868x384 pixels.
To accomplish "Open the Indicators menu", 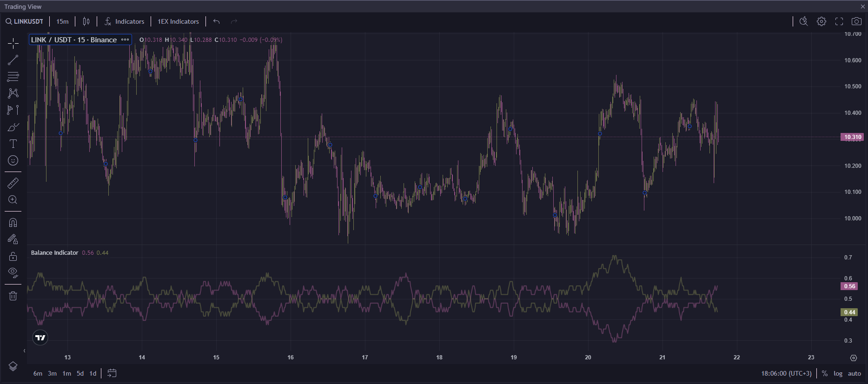I will click(x=125, y=21).
